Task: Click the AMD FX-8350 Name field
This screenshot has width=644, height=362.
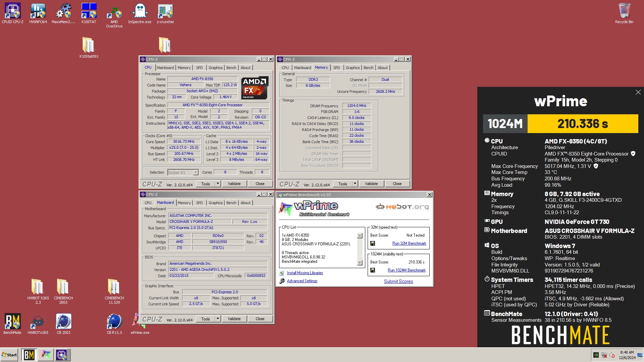Action: (x=202, y=79)
